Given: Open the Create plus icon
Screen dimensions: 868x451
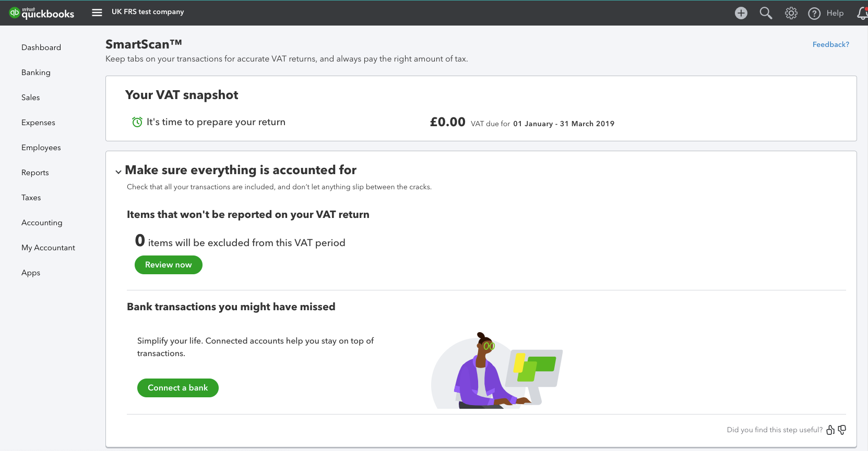Looking at the screenshot, I should 741,13.
